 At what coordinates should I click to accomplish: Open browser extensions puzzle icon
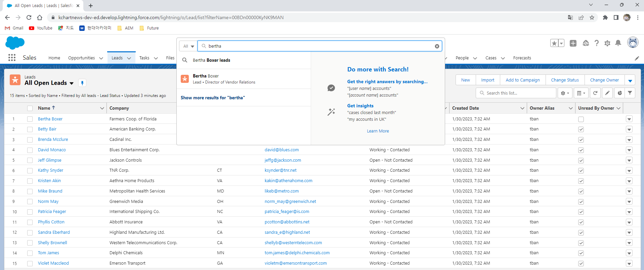pyautogui.click(x=605, y=17)
